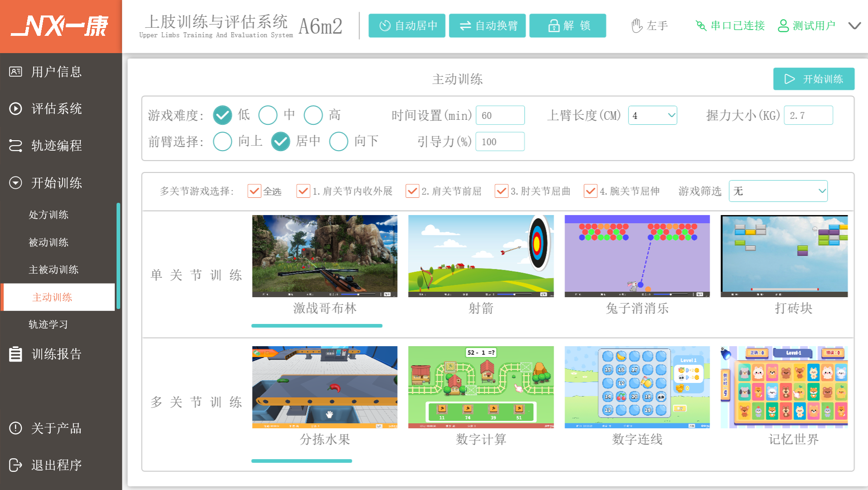
Task: Click the 关于产品 info icon
Action: coord(15,428)
